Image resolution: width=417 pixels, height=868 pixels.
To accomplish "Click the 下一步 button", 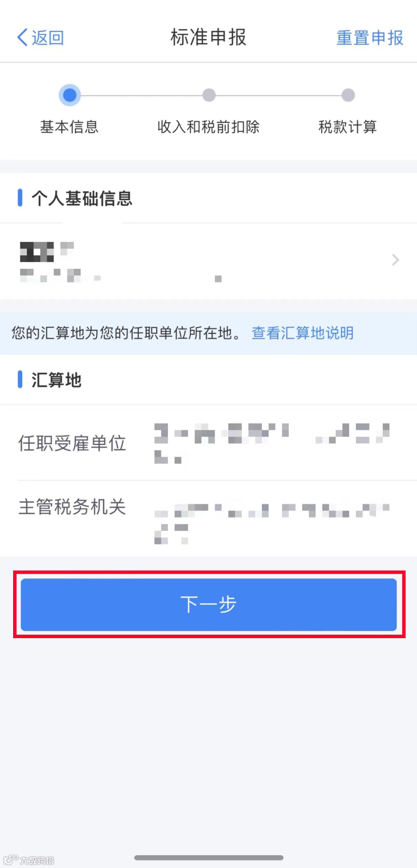I will click(x=208, y=605).
